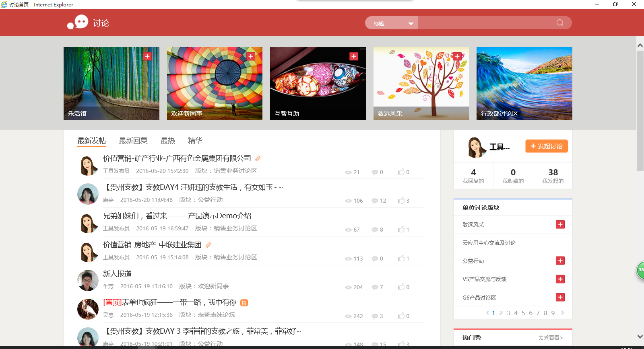Click attachment paperclip on 中联建业集团 post
Screen dimensions: 644x349
[208, 245]
